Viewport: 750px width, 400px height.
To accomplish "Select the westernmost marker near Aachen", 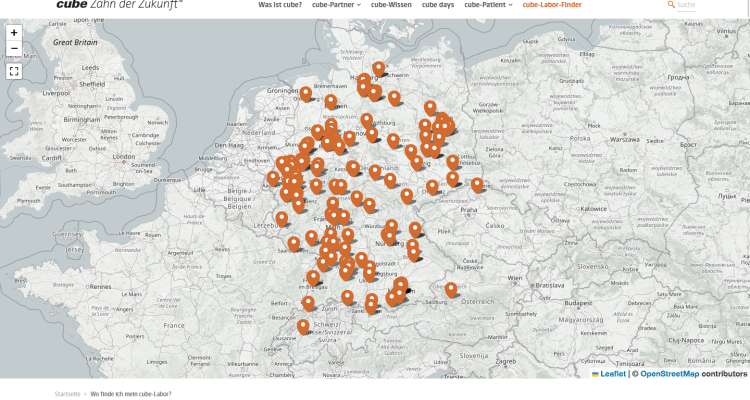I will coord(273,179).
